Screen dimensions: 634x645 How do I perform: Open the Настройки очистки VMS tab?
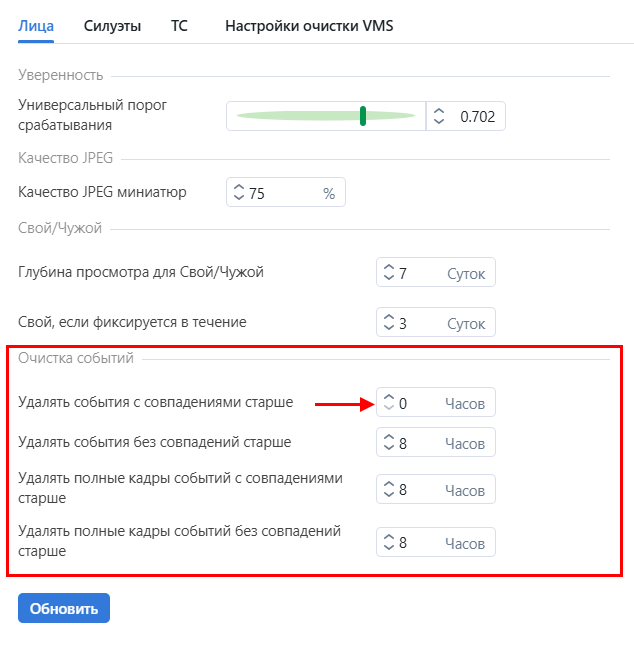point(308,26)
